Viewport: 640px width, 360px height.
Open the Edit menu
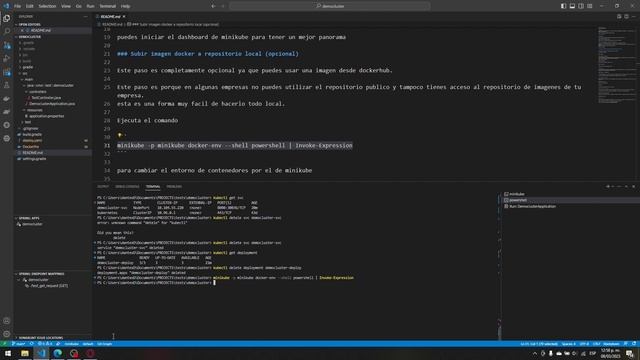pos(30,6)
